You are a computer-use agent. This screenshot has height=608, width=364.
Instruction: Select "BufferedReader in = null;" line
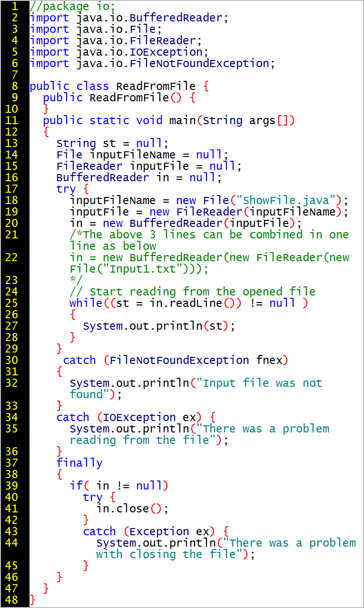[x=139, y=178]
